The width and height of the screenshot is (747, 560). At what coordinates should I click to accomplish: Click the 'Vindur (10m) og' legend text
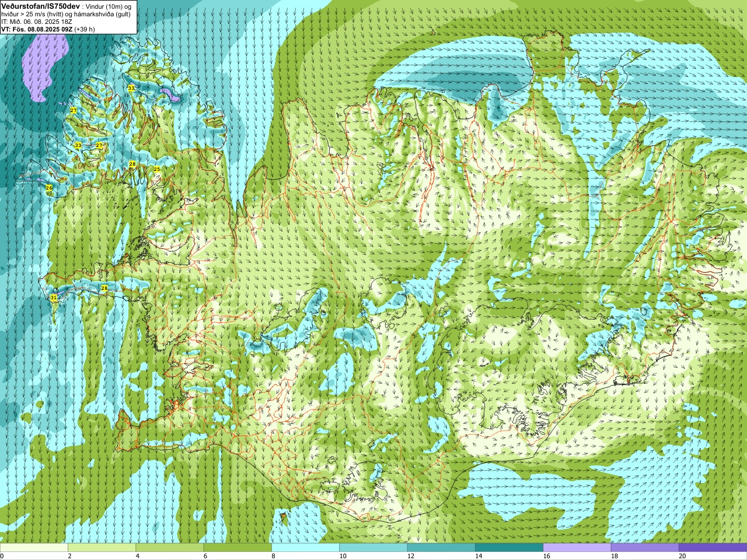tap(109, 6)
